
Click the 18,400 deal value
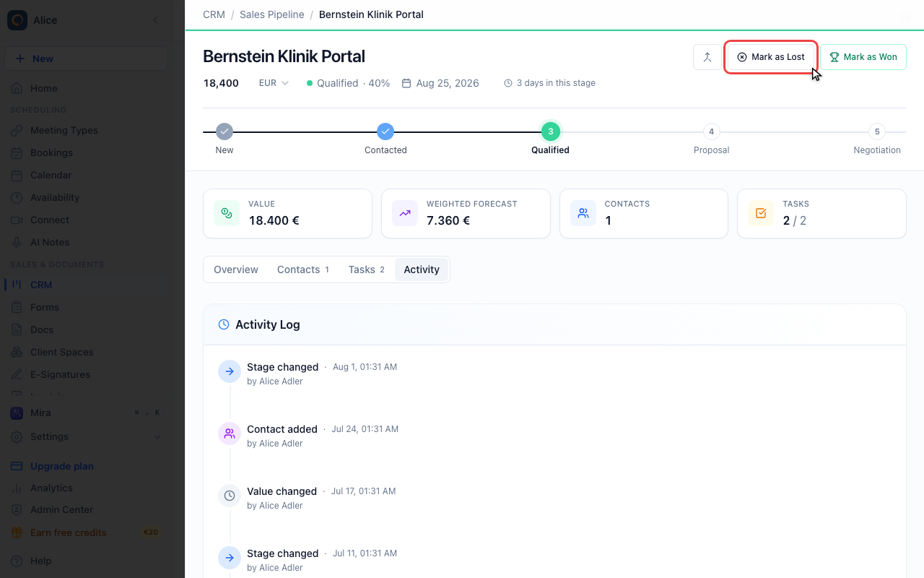point(221,83)
